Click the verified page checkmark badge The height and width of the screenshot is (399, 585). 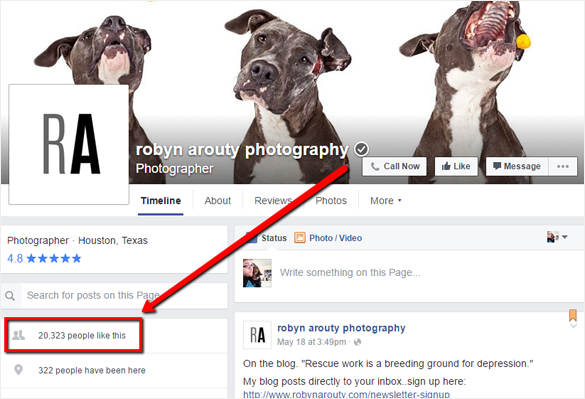click(x=361, y=149)
